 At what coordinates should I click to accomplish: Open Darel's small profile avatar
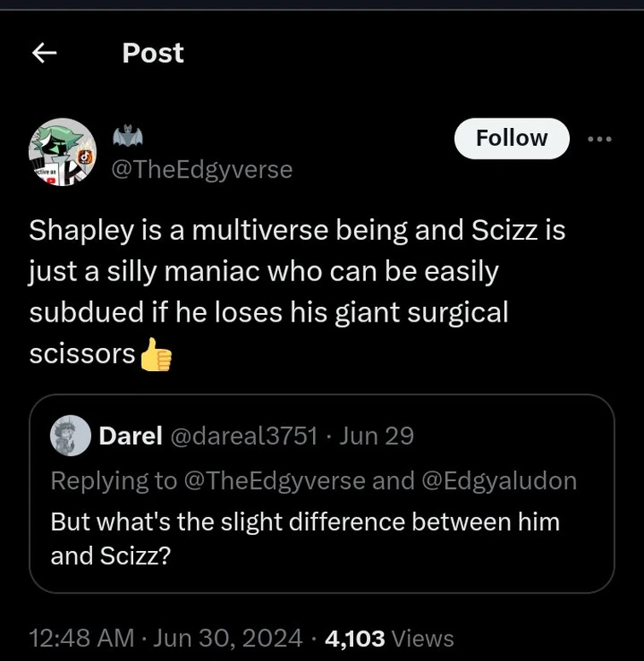pos(71,436)
